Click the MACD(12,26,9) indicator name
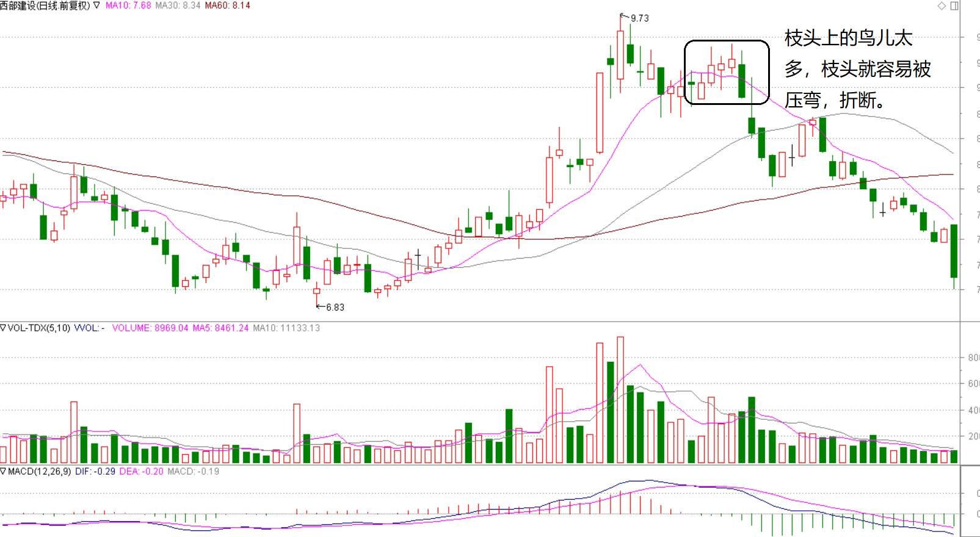Image resolution: width=980 pixels, height=537 pixels. tap(40, 472)
